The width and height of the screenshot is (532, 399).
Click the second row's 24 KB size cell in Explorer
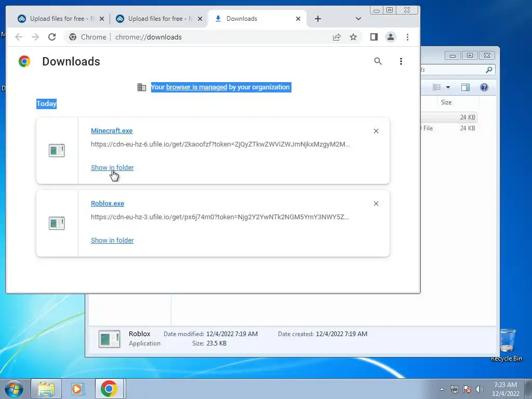(468, 128)
